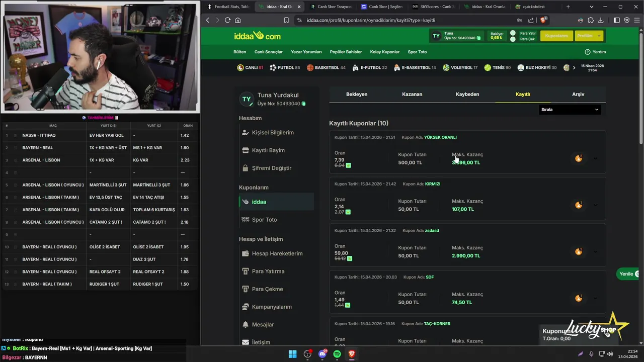The width and height of the screenshot is (644, 362).
Task: Click browser address bar URL
Action: point(371,20)
